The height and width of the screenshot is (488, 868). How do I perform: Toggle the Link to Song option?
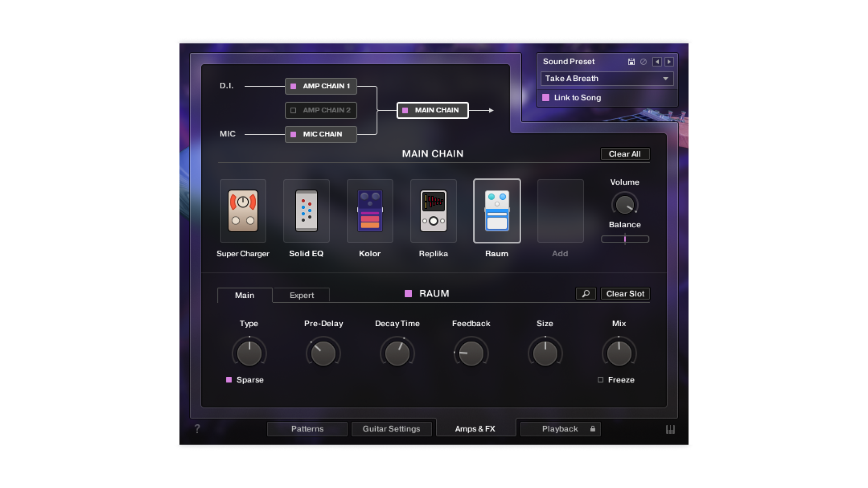[546, 98]
